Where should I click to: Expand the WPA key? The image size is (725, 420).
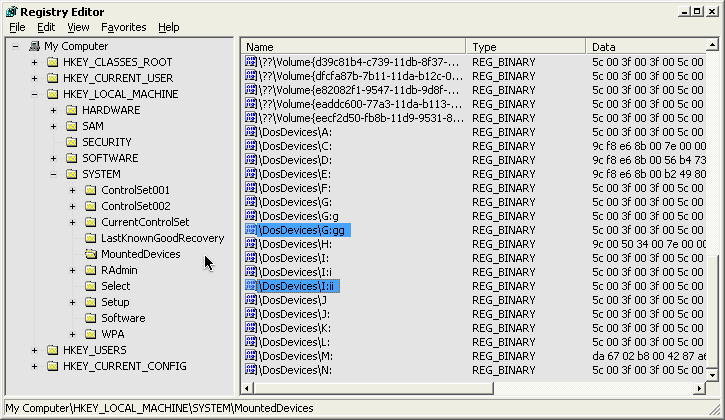73,334
